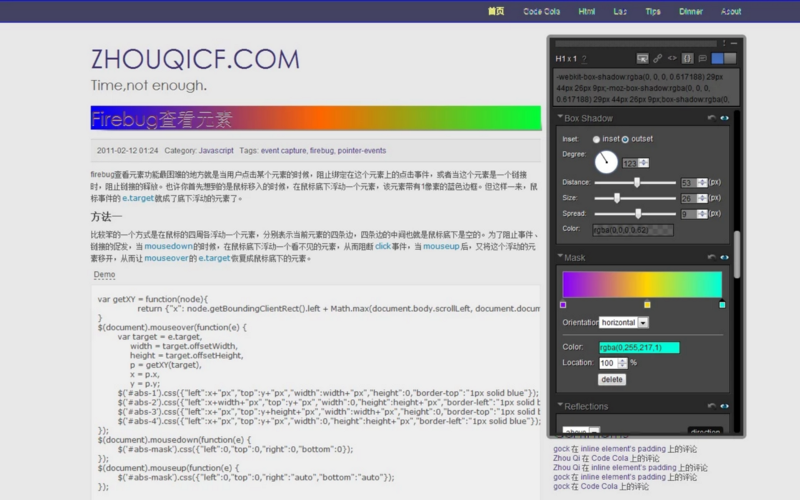
Task: Click the delete button for gradient stop
Action: [x=612, y=380]
